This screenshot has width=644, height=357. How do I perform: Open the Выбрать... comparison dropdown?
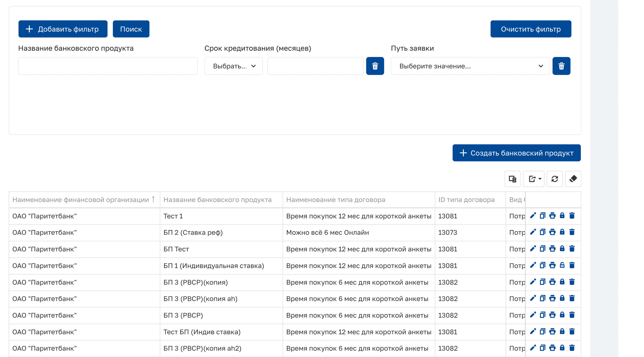pyautogui.click(x=234, y=66)
